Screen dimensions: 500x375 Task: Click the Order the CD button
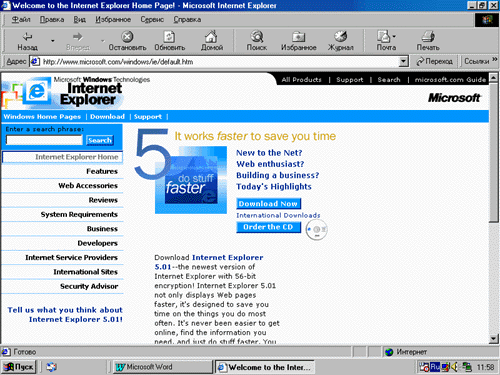[x=268, y=227]
